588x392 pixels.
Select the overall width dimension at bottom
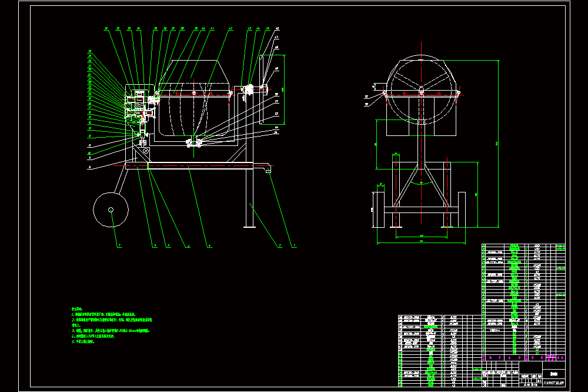tap(421, 243)
